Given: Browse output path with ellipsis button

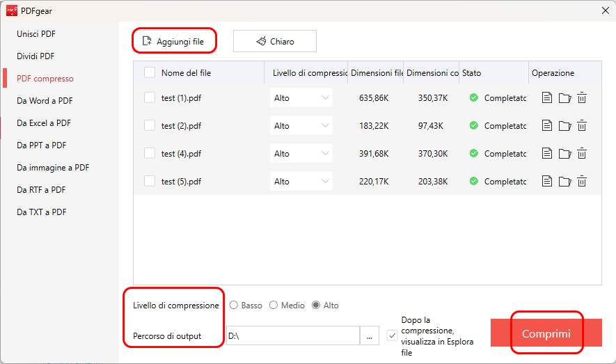Looking at the screenshot, I should click(370, 335).
